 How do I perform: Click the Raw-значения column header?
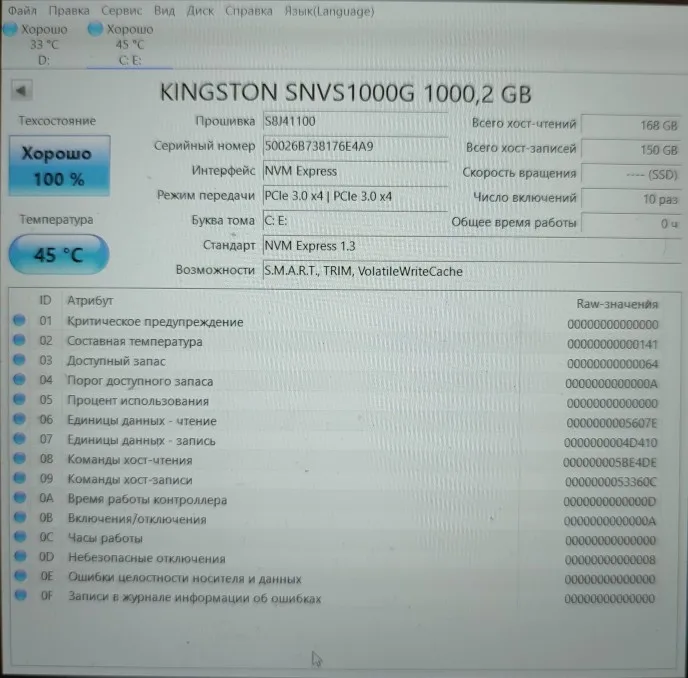(x=617, y=304)
